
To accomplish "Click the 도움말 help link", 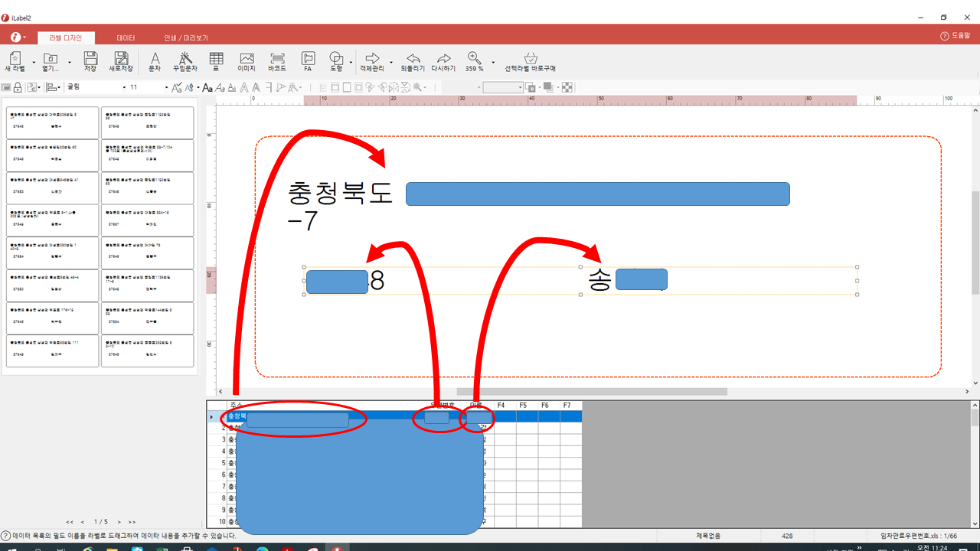I will [955, 36].
